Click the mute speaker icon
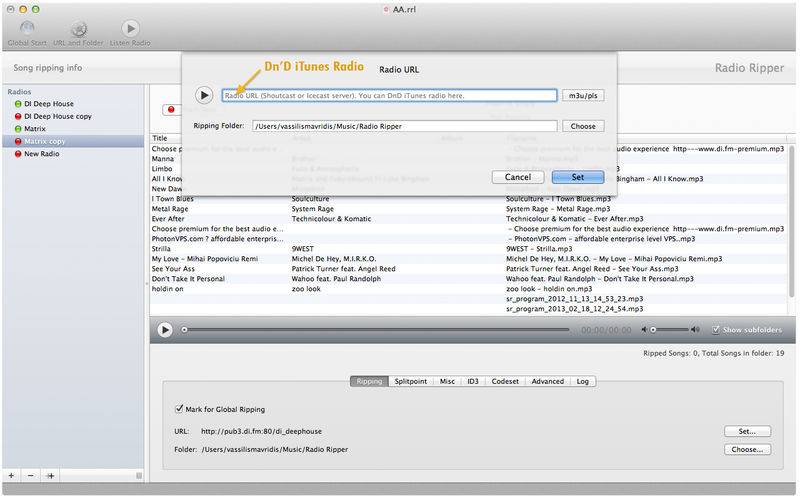The height and width of the screenshot is (500, 800). click(644, 330)
